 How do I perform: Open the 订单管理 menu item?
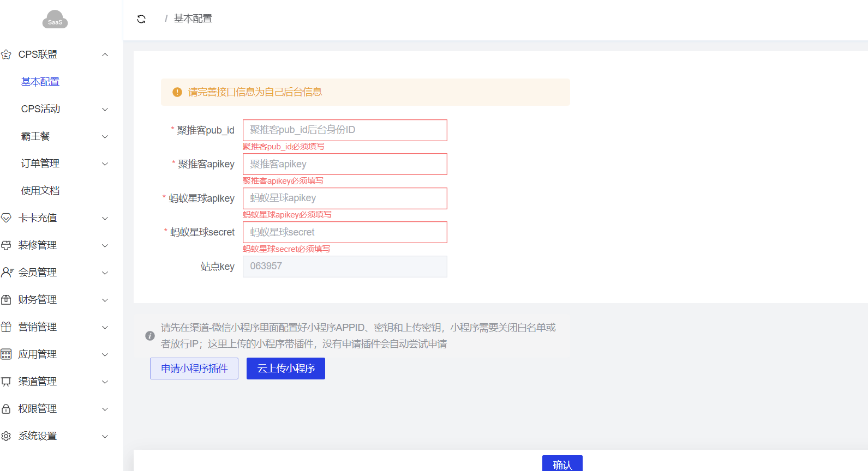[40, 164]
